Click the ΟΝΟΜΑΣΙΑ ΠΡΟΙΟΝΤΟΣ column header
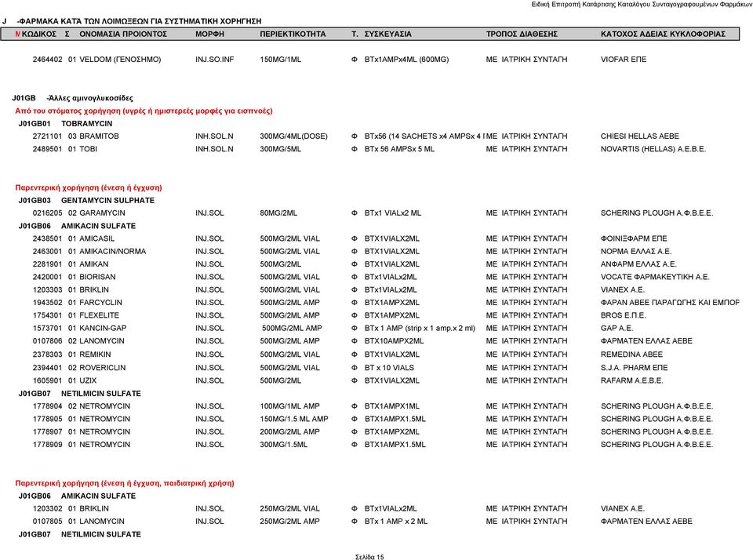Image resolution: width=753 pixels, height=560 pixels. (123, 34)
